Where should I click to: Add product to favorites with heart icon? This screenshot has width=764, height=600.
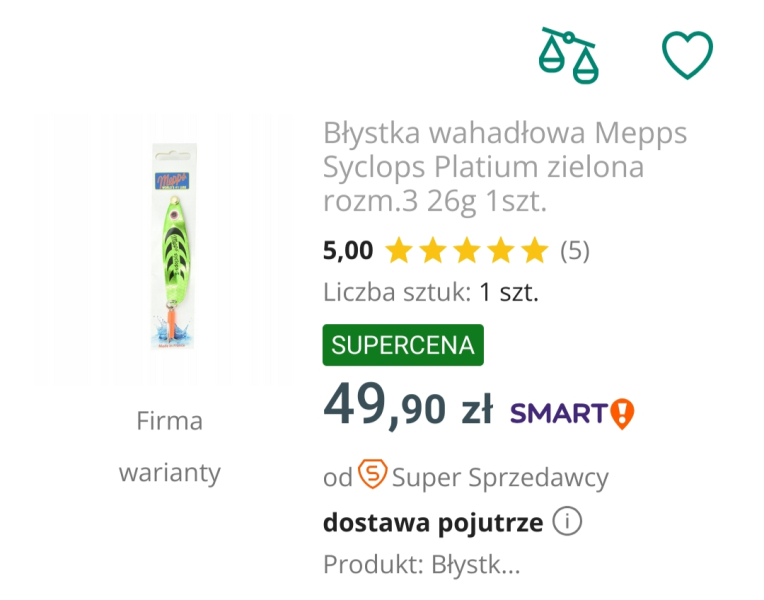(688, 55)
